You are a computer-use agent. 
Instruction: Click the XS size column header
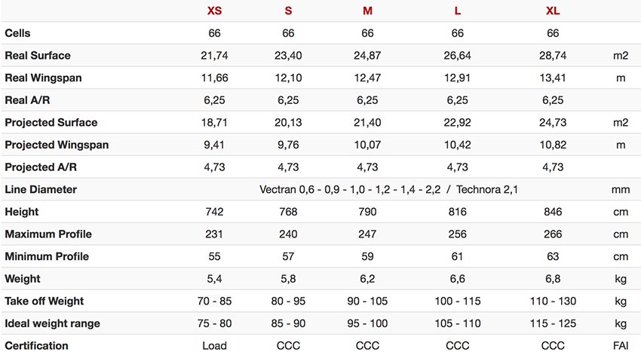point(214,11)
